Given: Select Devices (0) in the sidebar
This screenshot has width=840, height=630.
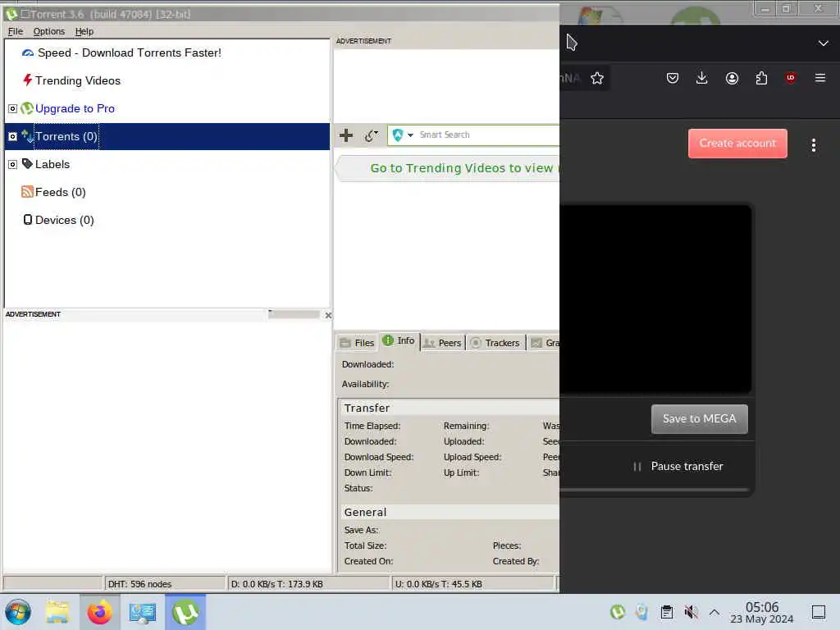Looking at the screenshot, I should click(x=64, y=220).
